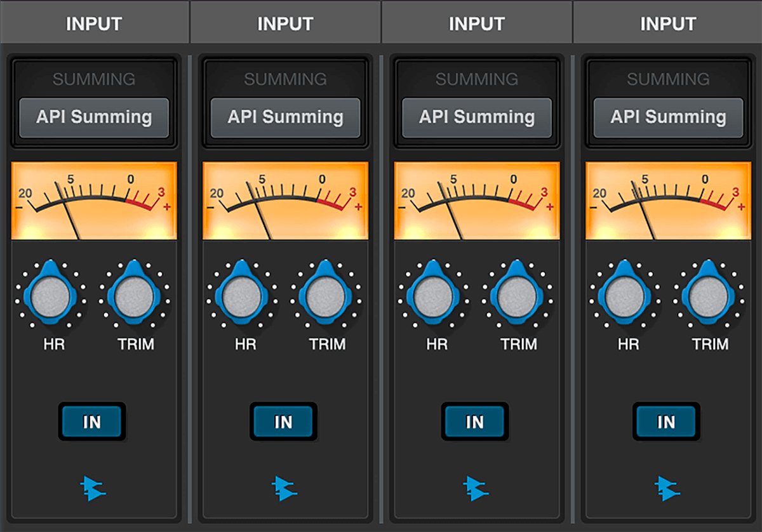Click the VU meter on the second channel
Screen dimensions: 762x532
click(285, 201)
